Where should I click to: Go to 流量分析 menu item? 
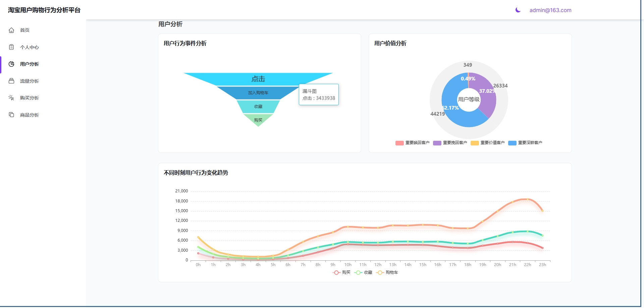tap(30, 81)
